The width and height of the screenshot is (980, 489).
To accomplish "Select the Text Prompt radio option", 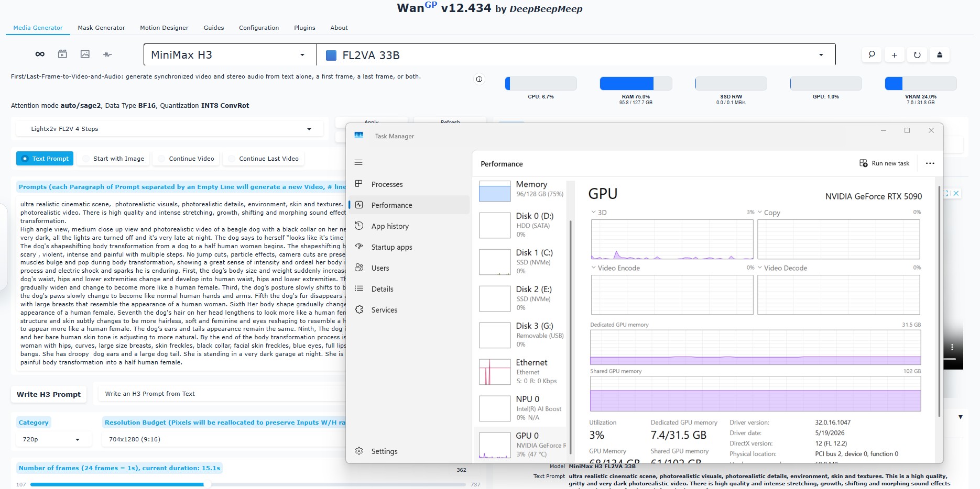I will pyautogui.click(x=45, y=159).
